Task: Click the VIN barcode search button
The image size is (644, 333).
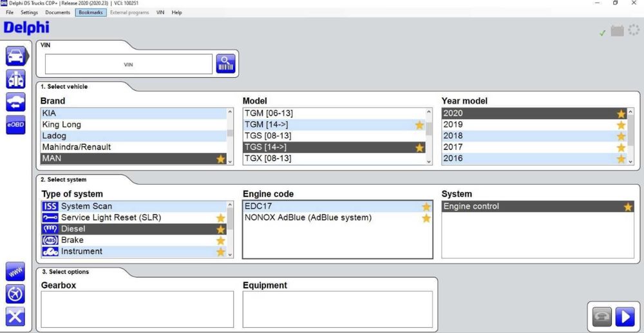Action: click(x=226, y=64)
